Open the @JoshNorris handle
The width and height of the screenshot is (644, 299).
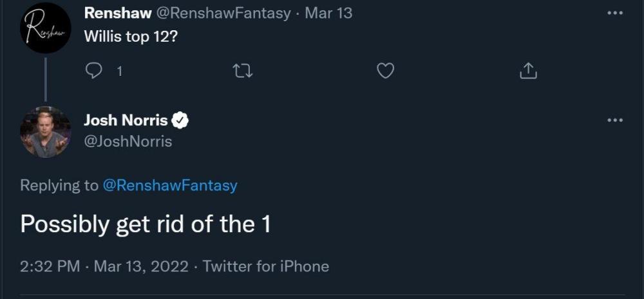click(128, 141)
